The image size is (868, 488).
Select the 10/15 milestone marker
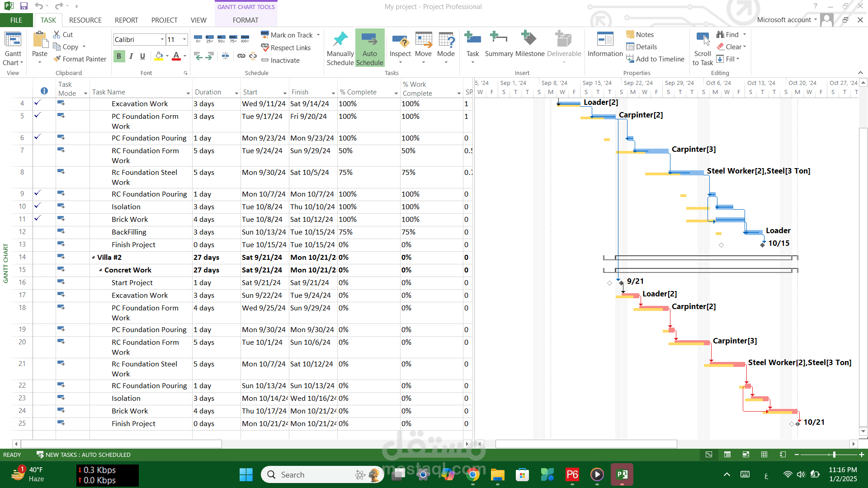[x=763, y=244]
